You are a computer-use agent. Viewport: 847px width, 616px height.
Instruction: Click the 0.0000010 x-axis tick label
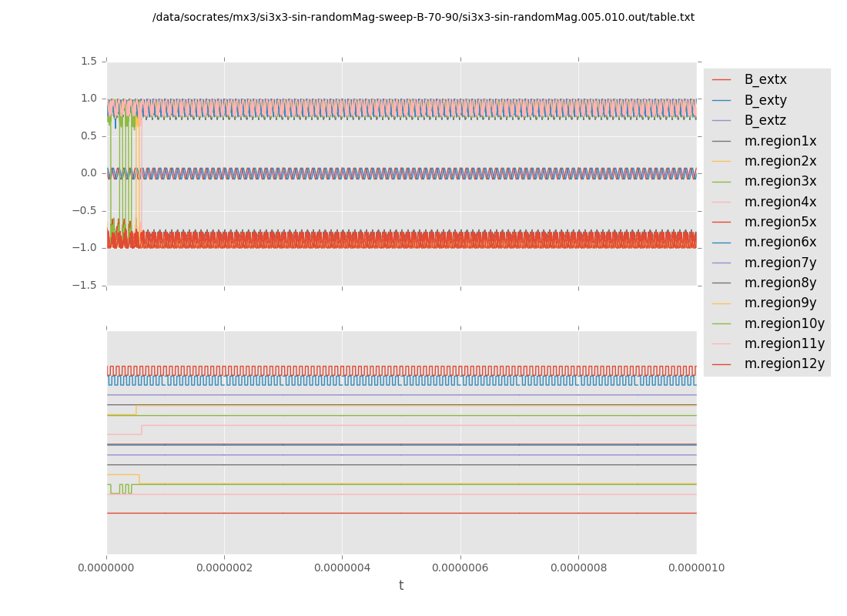696,568
